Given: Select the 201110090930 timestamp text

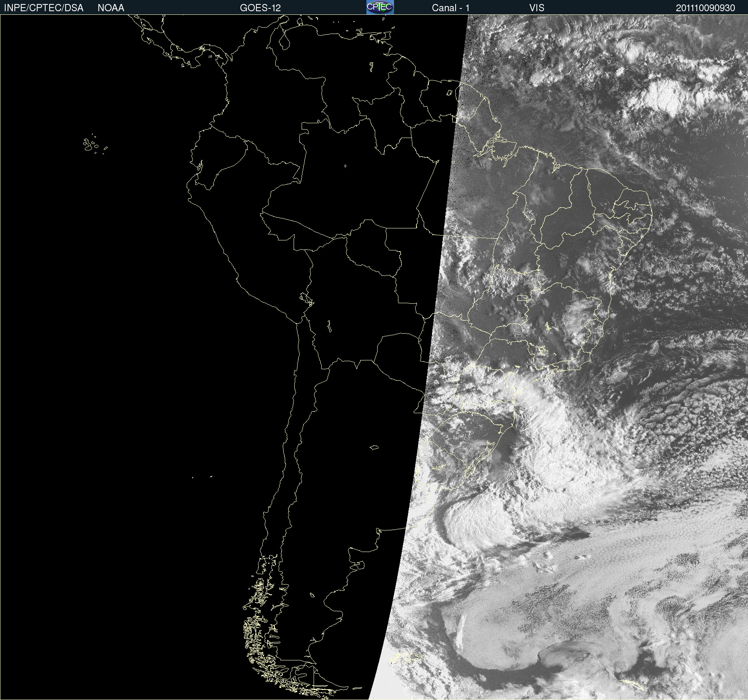Looking at the screenshot, I should click(x=706, y=8).
